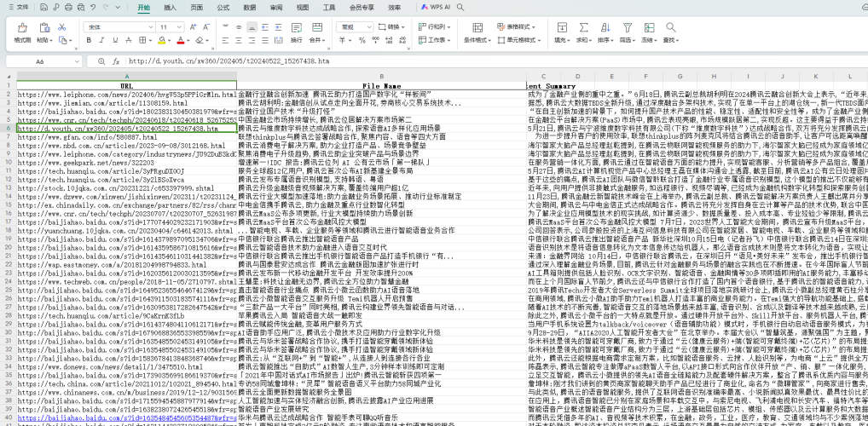Center text horizontally in cell
868x426 pixels.
(x=239, y=40)
